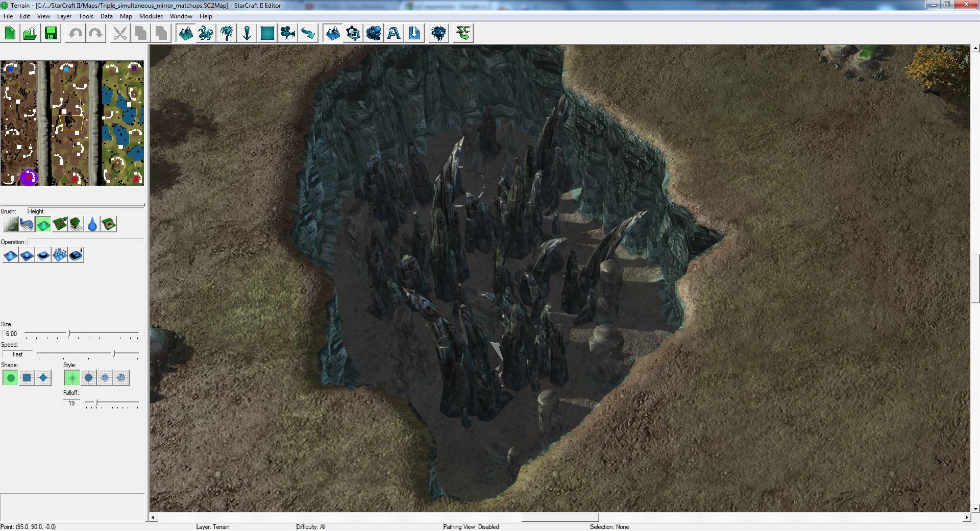Choose the Lower height operation
This screenshot has height=531, width=980.
click(27, 255)
